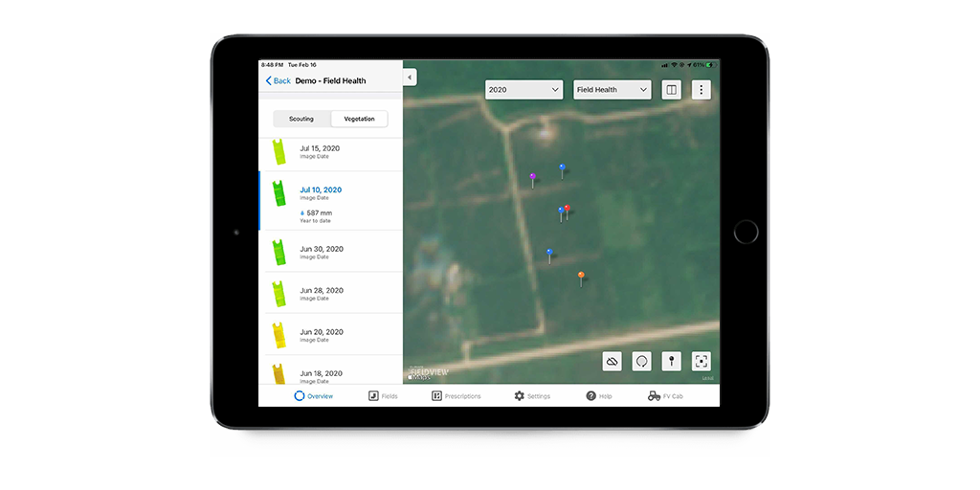Open the 2020 year dropdown
980x490 pixels.
pos(523,90)
